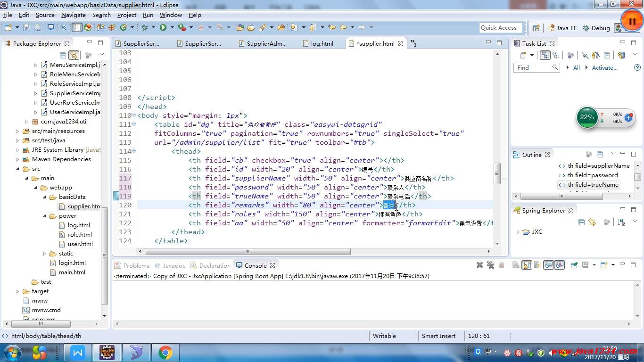Screen dimensions: 644x362
Task: Expand the src/main/resources folder
Action: (18, 131)
